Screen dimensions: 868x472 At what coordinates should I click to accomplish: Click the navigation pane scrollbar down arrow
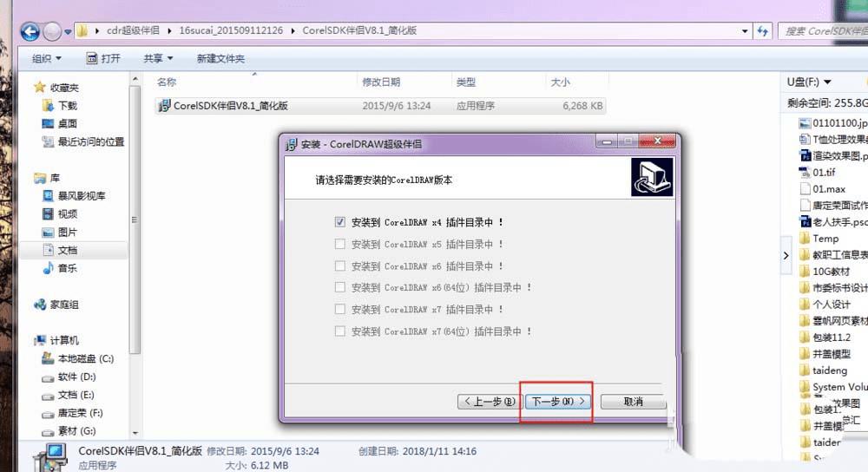[x=135, y=433]
